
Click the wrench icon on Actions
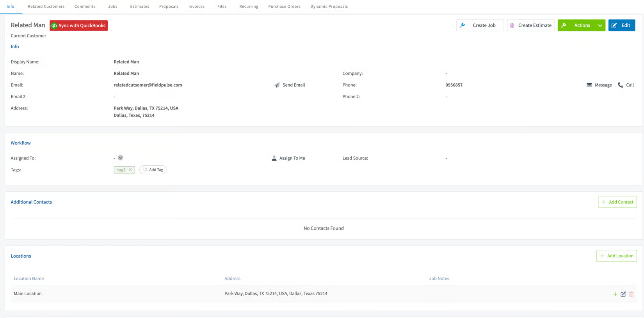click(x=564, y=25)
